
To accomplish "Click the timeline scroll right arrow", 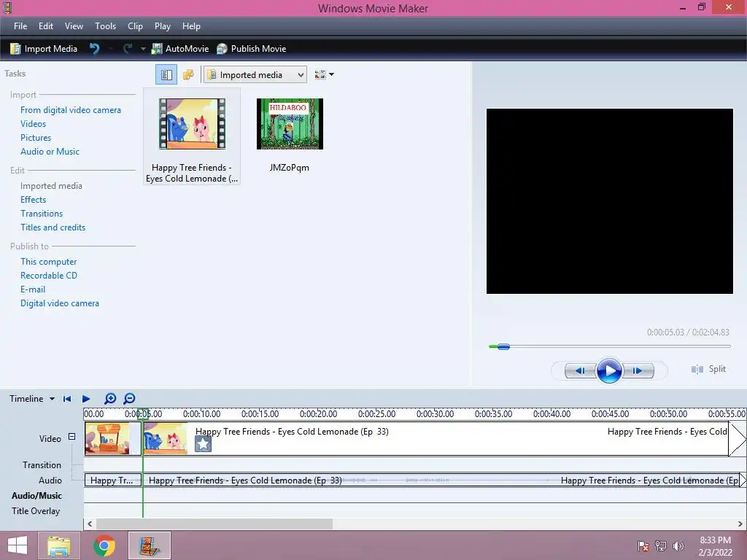I will click(740, 524).
